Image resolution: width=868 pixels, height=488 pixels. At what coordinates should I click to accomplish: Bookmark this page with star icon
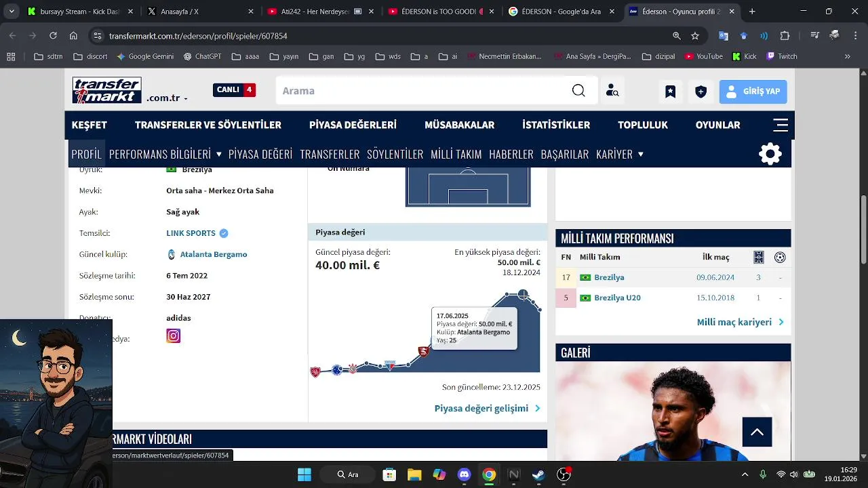click(x=695, y=36)
